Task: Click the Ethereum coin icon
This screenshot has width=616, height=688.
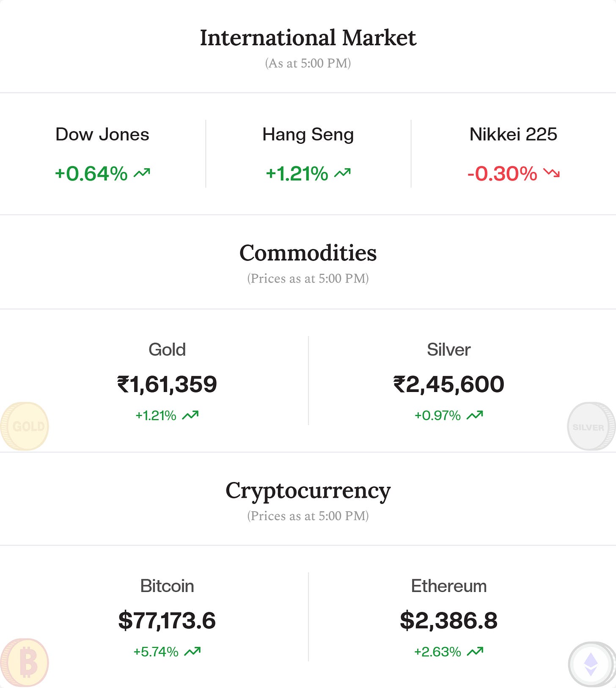Action: pyautogui.click(x=591, y=664)
